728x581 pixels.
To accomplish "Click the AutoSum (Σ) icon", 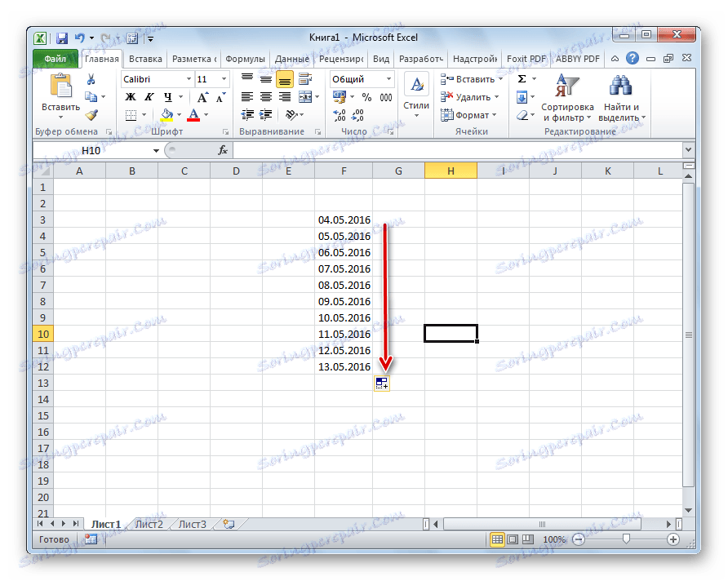I will pos(522,78).
